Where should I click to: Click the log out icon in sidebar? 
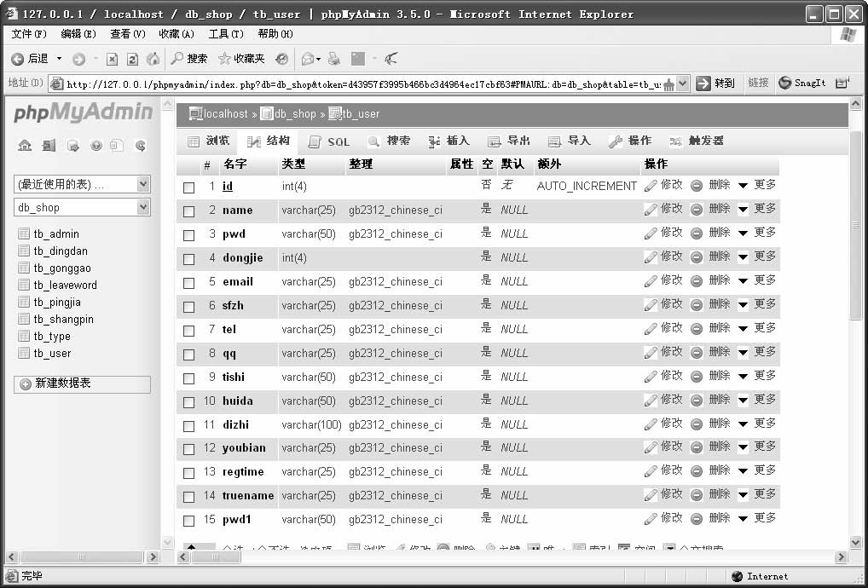pos(49,146)
